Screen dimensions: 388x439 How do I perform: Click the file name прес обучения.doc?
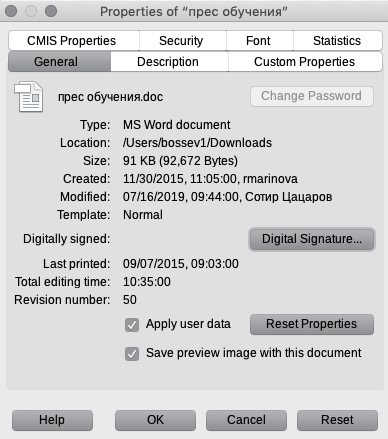[x=110, y=97]
